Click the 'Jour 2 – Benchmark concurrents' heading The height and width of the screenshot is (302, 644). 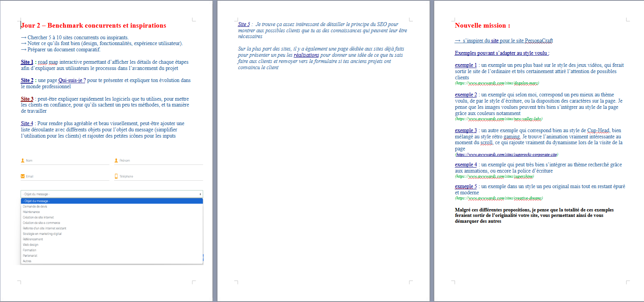(x=94, y=26)
